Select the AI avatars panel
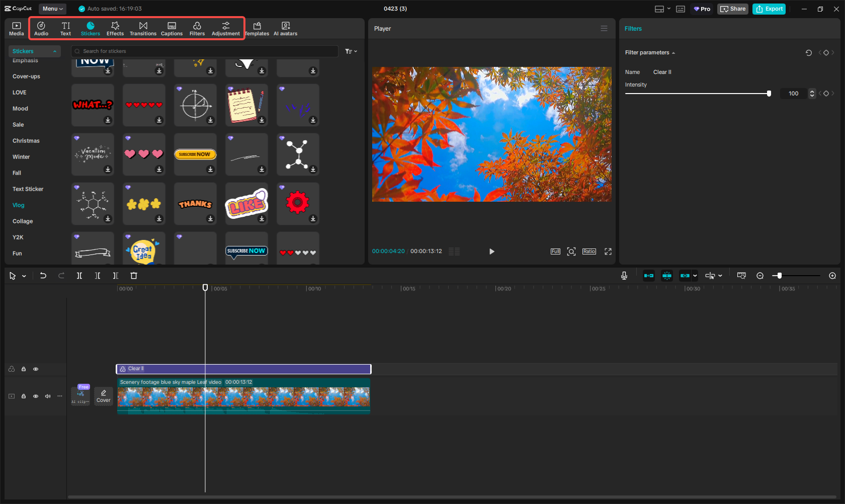Image resolution: width=845 pixels, height=504 pixels. tap(285, 28)
